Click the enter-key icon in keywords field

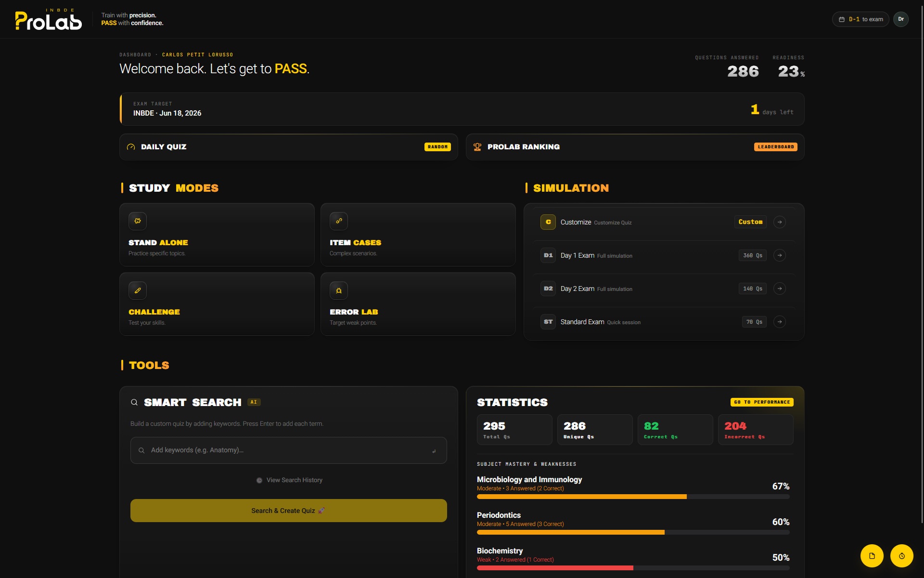tap(434, 451)
